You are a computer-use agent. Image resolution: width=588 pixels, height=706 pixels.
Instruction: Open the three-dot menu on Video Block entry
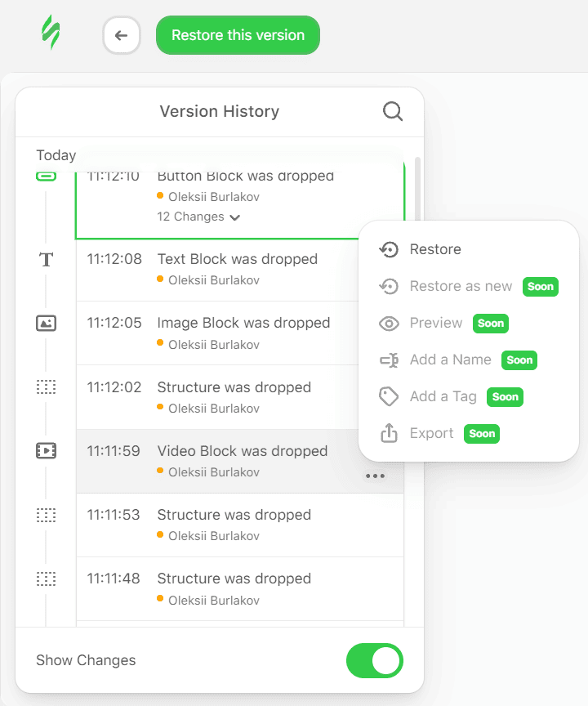tap(376, 476)
